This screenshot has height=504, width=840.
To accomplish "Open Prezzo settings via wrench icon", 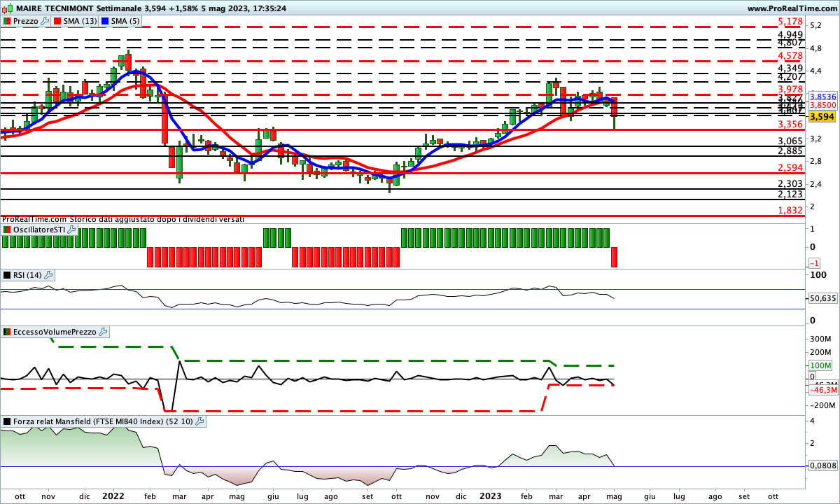I will (x=45, y=21).
